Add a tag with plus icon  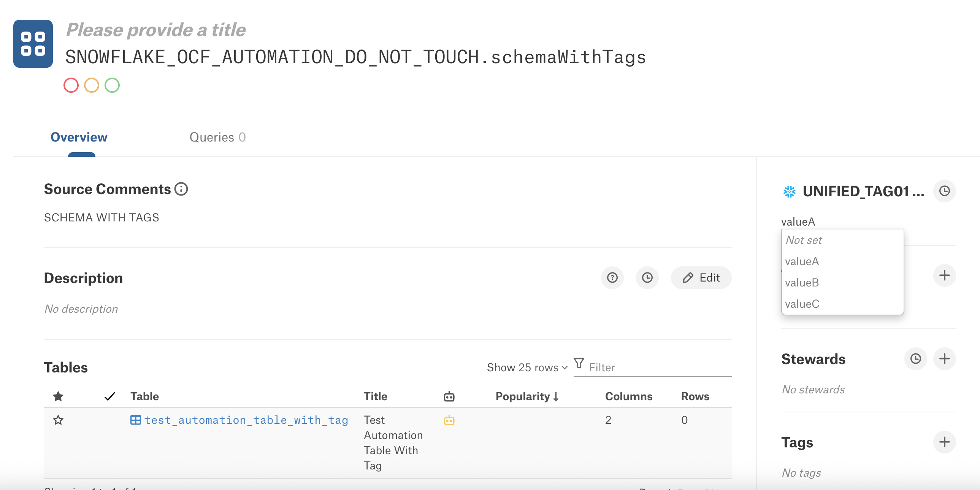click(944, 442)
